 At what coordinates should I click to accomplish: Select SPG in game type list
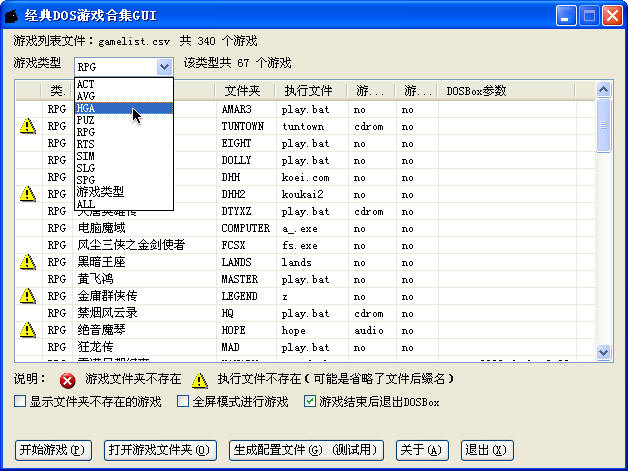coord(124,180)
